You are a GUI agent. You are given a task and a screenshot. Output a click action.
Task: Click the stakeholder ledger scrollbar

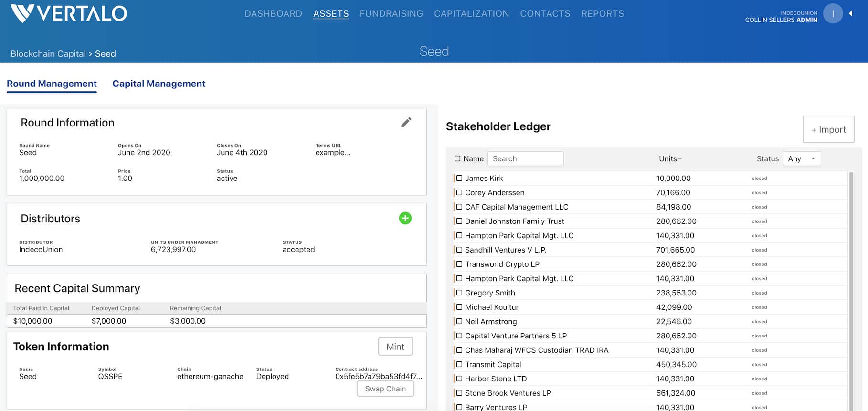click(x=851, y=291)
